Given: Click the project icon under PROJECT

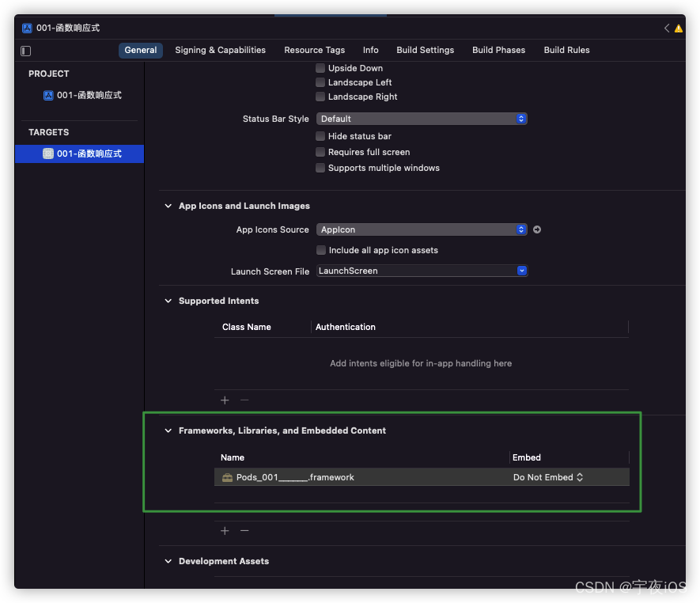Looking at the screenshot, I should 48,95.
